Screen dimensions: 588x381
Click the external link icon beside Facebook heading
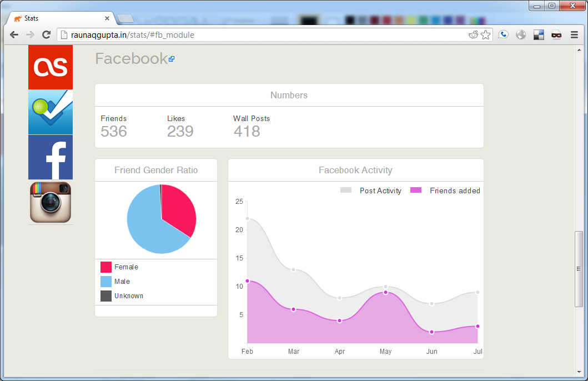pos(172,59)
